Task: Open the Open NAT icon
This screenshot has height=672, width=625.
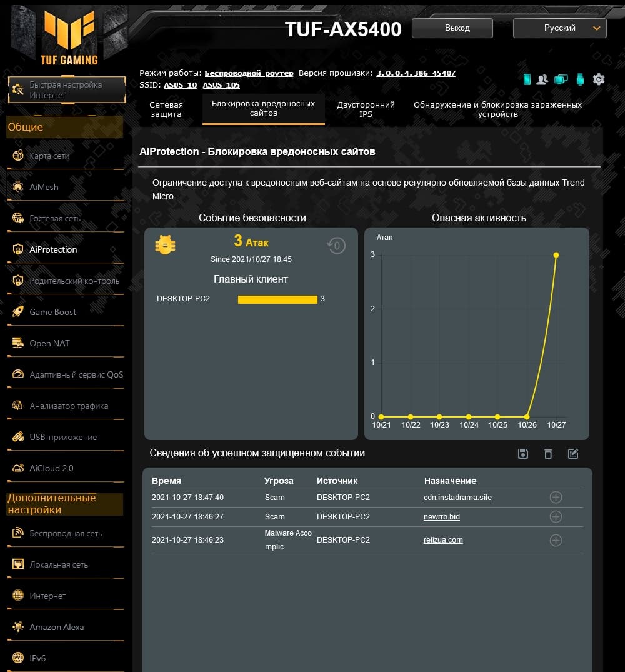Action: pyautogui.click(x=18, y=343)
